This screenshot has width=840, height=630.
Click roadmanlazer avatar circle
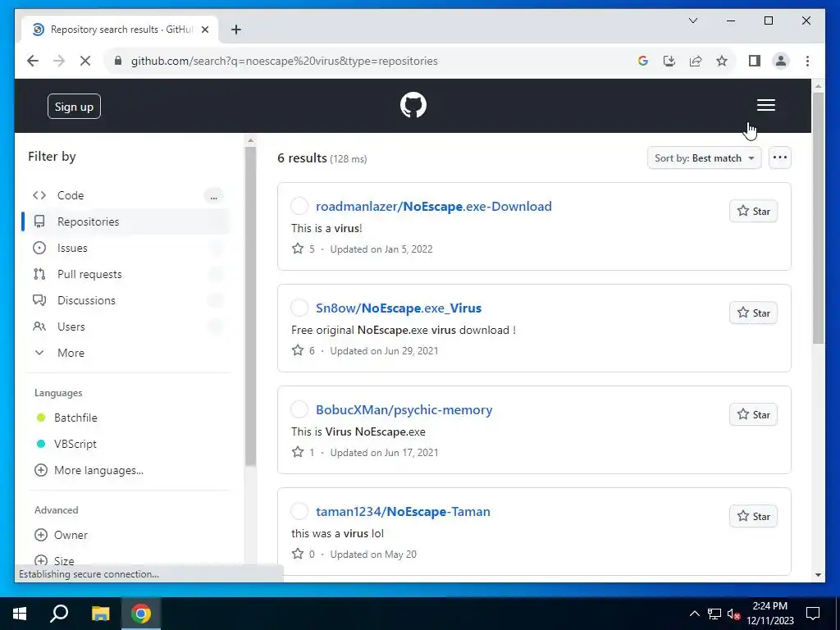coord(299,206)
